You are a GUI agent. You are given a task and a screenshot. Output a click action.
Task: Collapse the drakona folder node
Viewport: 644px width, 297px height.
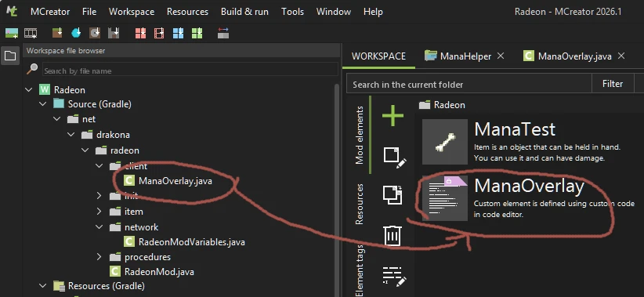(71, 135)
